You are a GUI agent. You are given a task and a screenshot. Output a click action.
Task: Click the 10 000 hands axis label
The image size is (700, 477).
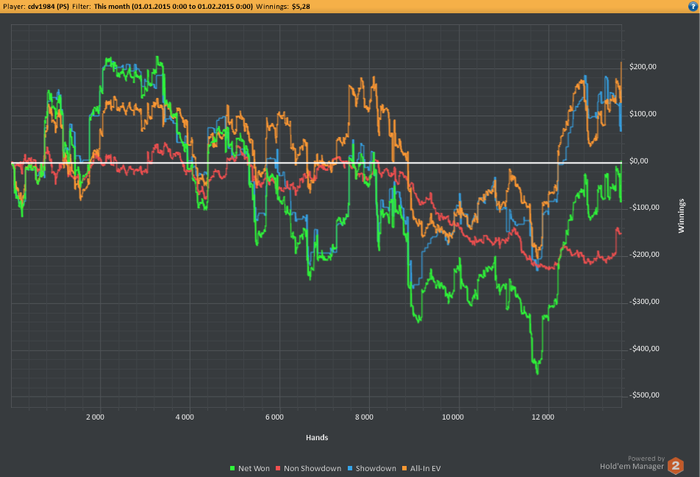(453, 417)
